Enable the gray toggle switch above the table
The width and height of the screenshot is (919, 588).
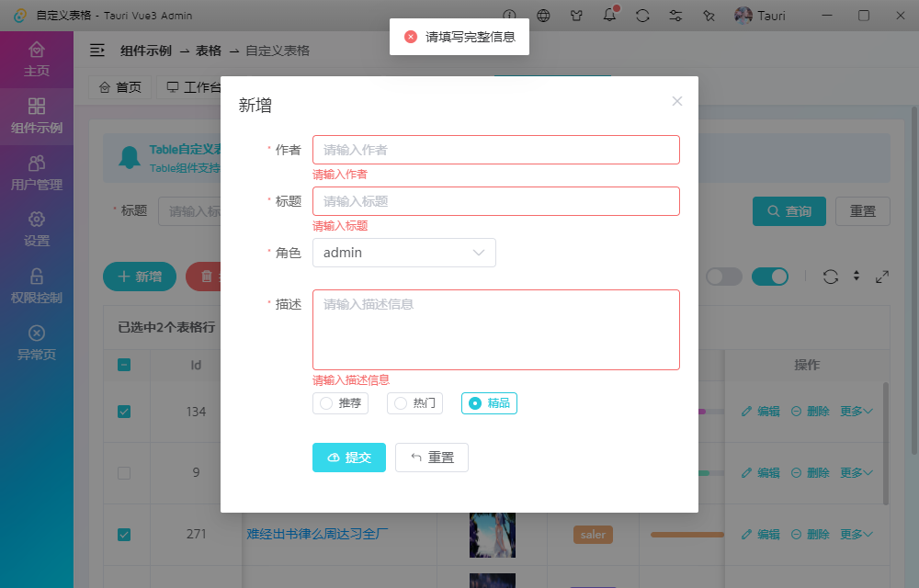click(724, 277)
